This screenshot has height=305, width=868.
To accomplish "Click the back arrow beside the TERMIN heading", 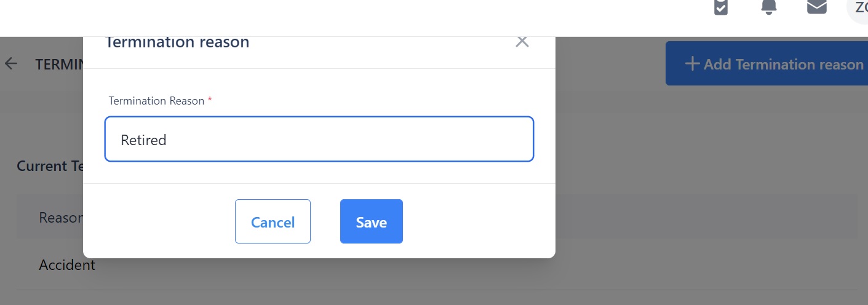I will click(11, 64).
